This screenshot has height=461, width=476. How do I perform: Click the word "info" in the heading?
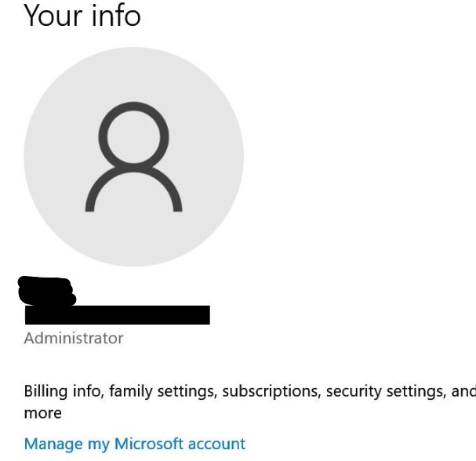click(x=115, y=15)
